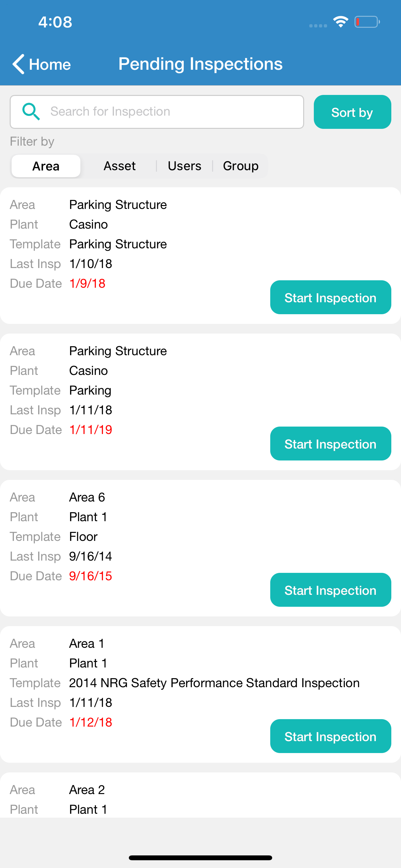The image size is (401, 868).
Task: Start Inspection for Area 6 Floor
Action: click(331, 590)
